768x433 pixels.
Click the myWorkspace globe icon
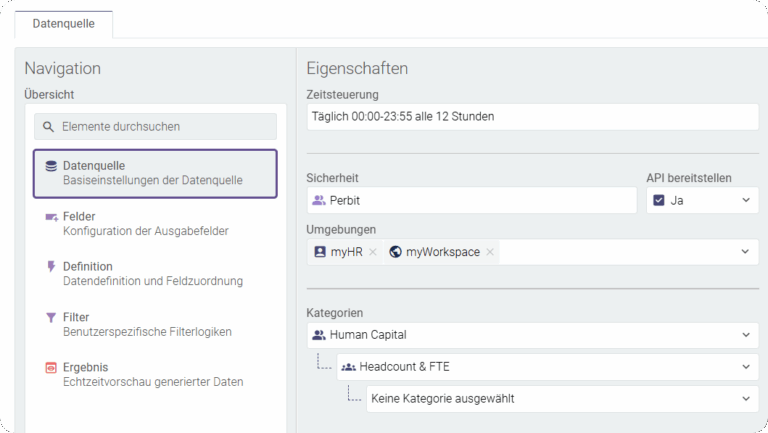click(x=395, y=252)
